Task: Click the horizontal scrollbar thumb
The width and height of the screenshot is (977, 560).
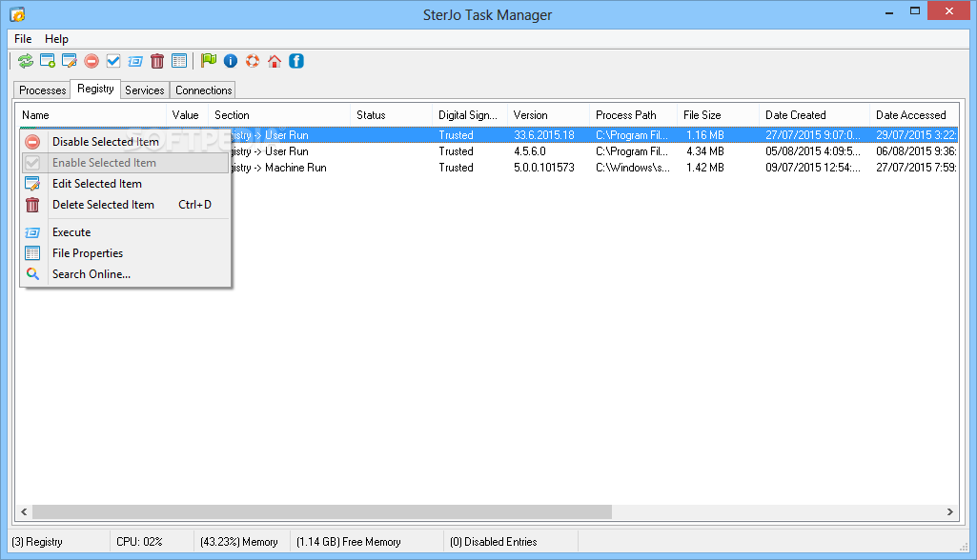Action: coord(322,512)
